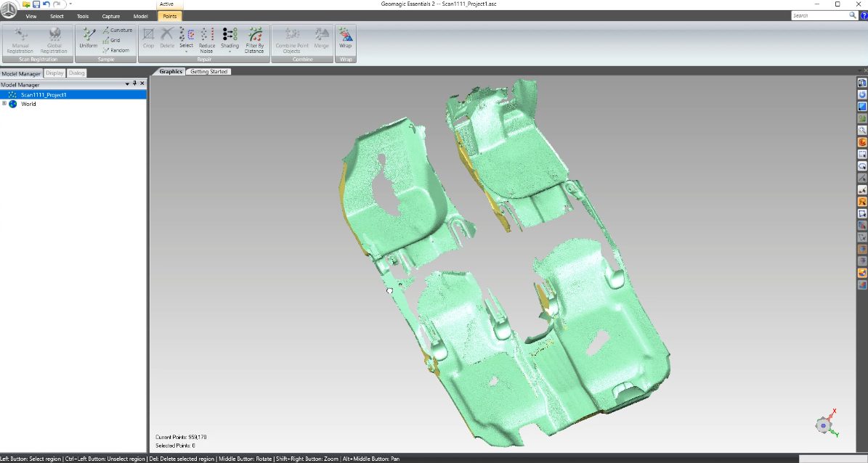Select Scan1111_Project1 in Model Manager
The height and width of the screenshot is (463, 868).
44,94
